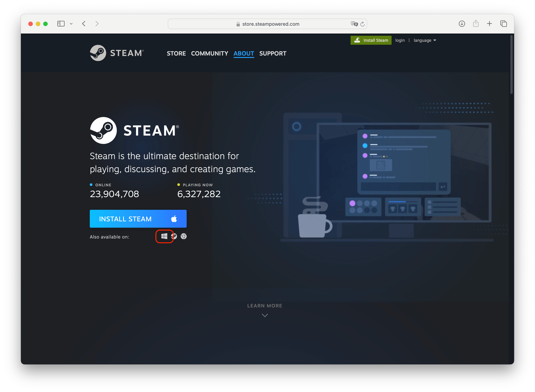535x392 pixels.
Task: Click the SteamOS icon next to Windows
Action: click(174, 236)
